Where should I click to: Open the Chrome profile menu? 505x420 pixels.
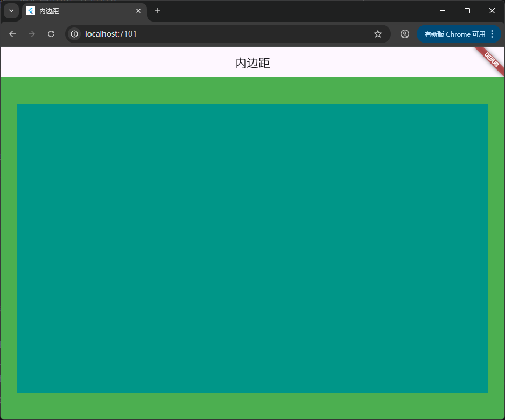(x=405, y=34)
